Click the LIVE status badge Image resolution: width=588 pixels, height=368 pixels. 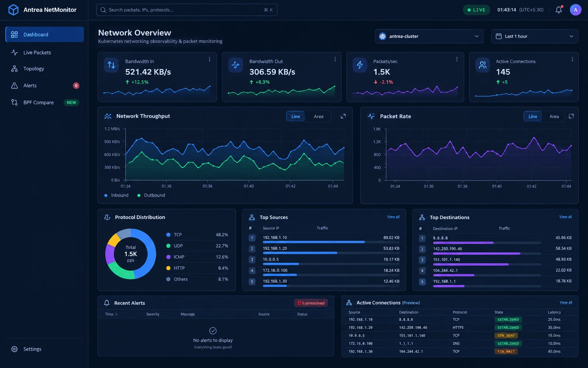pyautogui.click(x=476, y=10)
